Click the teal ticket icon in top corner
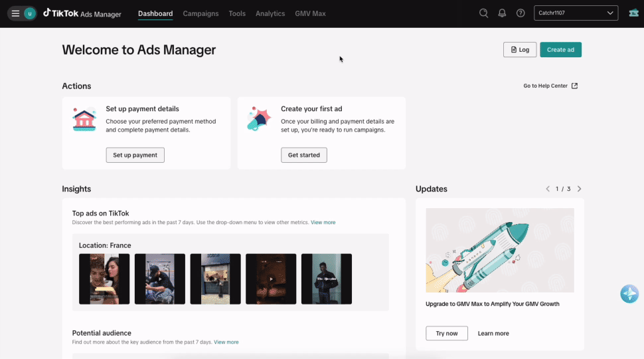 click(x=633, y=13)
